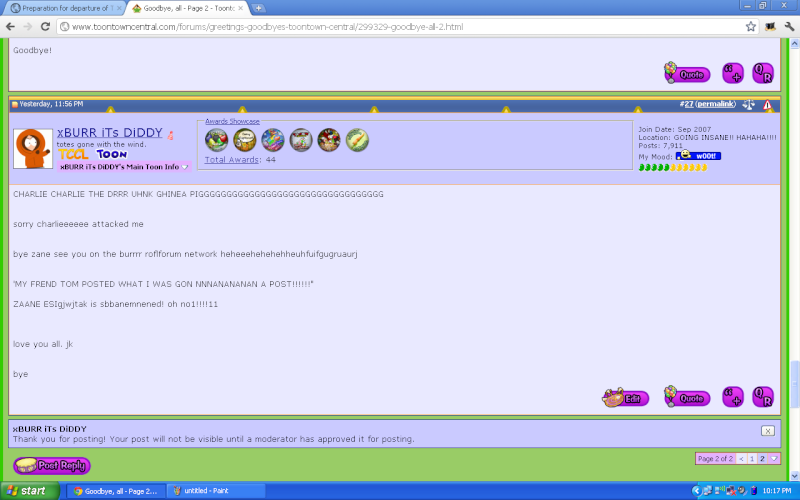Click the battery icon in system tray

click(754, 491)
